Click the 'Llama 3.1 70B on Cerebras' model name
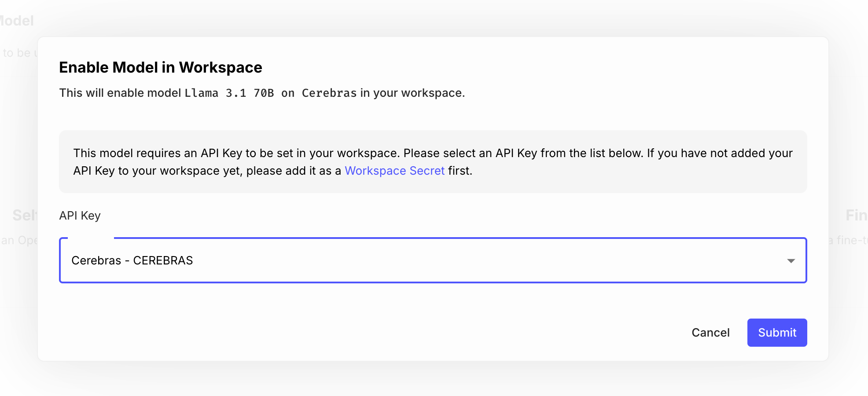Image resolution: width=868 pixels, height=396 pixels. (x=270, y=93)
